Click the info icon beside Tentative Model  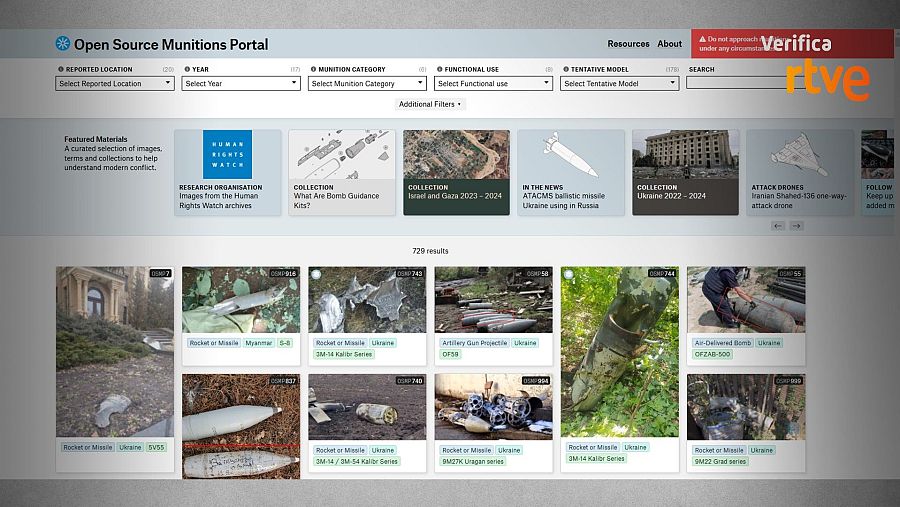tap(566, 69)
